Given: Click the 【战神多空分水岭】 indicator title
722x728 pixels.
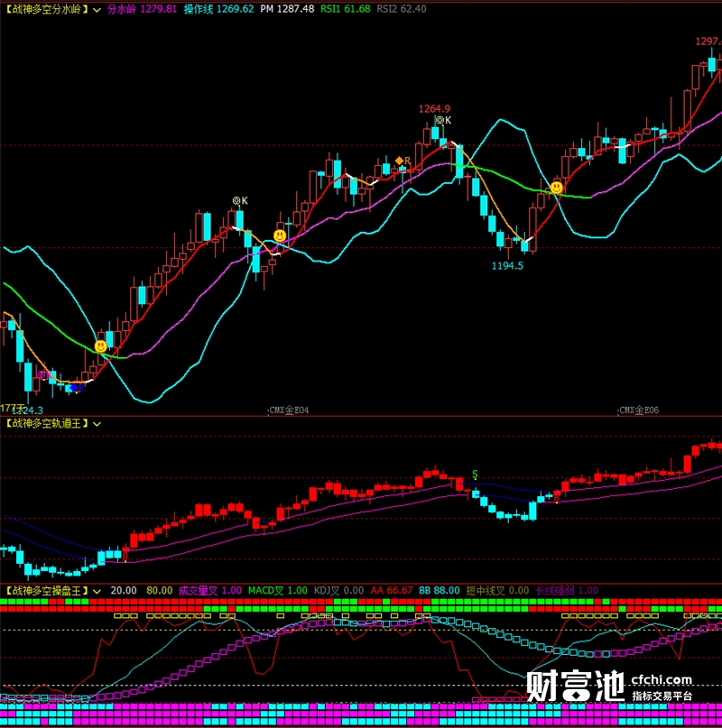Looking at the screenshot, I should pyautogui.click(x=46, y=9).
